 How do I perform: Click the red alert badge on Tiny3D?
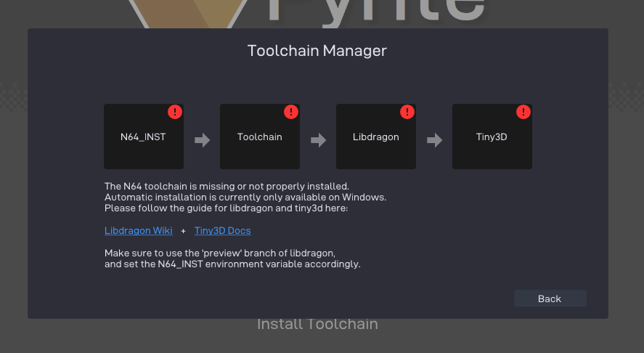pyautogui.click(x=523, y=112)
